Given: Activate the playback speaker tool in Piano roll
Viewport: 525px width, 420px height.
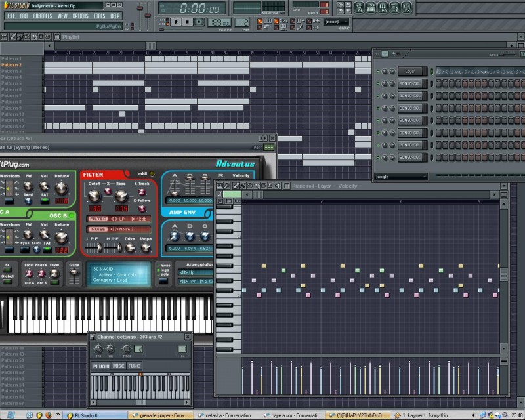Looking at the screenshot, I should pyautogui.click(x=277, y=186).
